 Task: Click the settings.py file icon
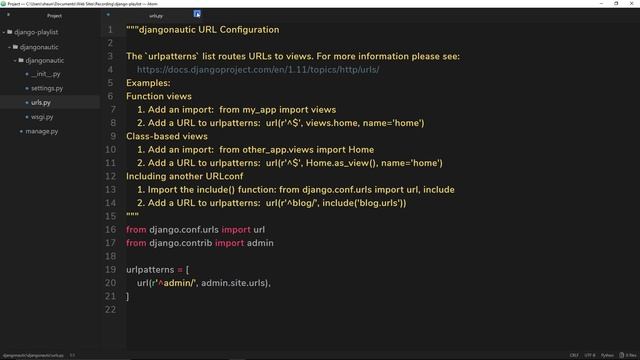(x=27, y=88)
